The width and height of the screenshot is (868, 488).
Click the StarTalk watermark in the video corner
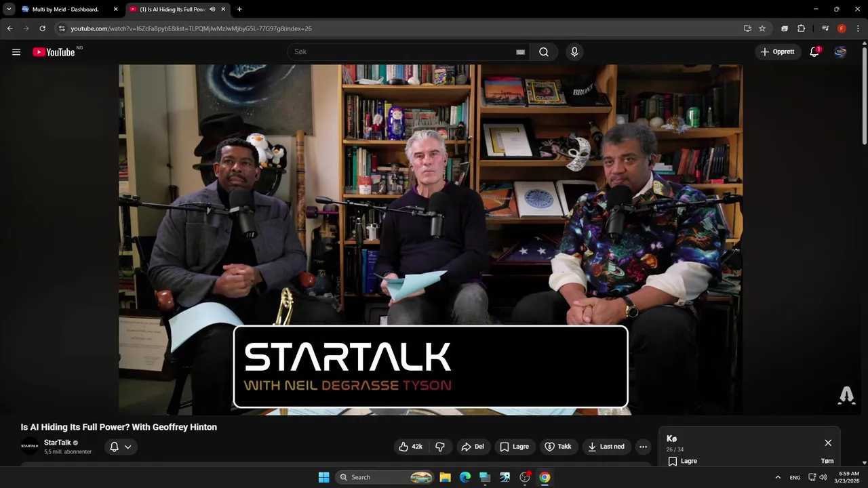tap(846, 395)
